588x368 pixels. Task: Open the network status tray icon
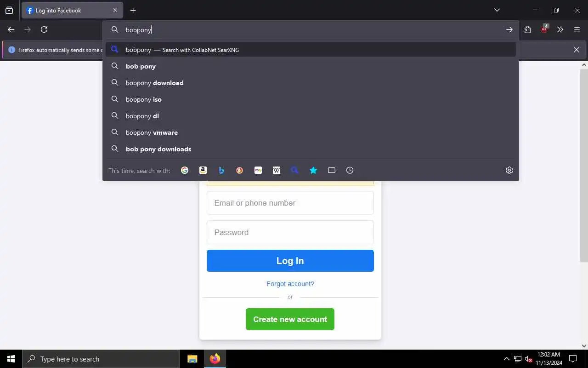[518, 359]
